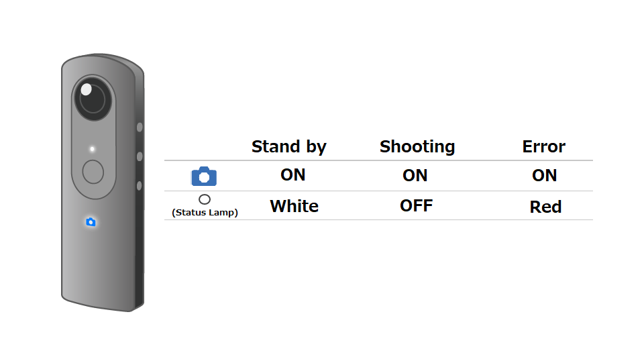The image size is (644, 349).
Task: Click the blue camera icon in table
Action: [x=204, y=177]
